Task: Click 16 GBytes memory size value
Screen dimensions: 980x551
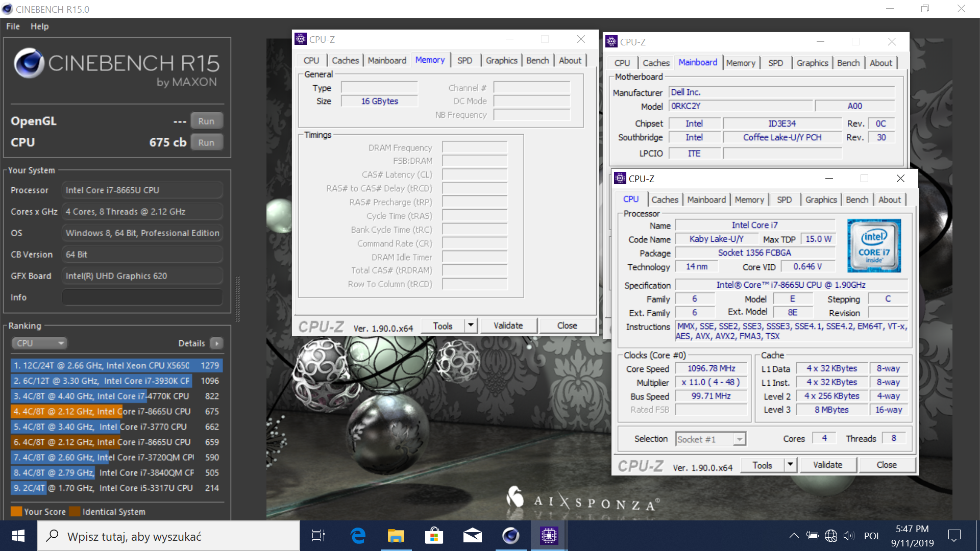Action: pos(379,101)
